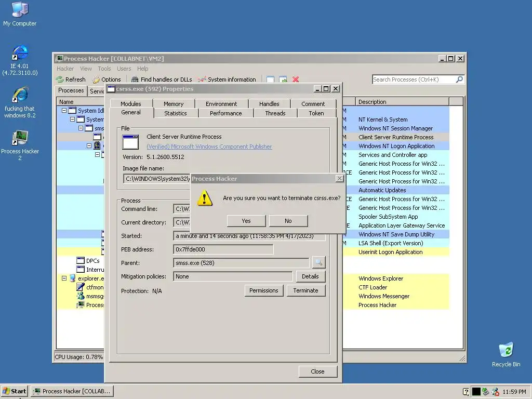Open the Performance tab
This screenshot has width=532, height=399.
(x=225, y=113)
